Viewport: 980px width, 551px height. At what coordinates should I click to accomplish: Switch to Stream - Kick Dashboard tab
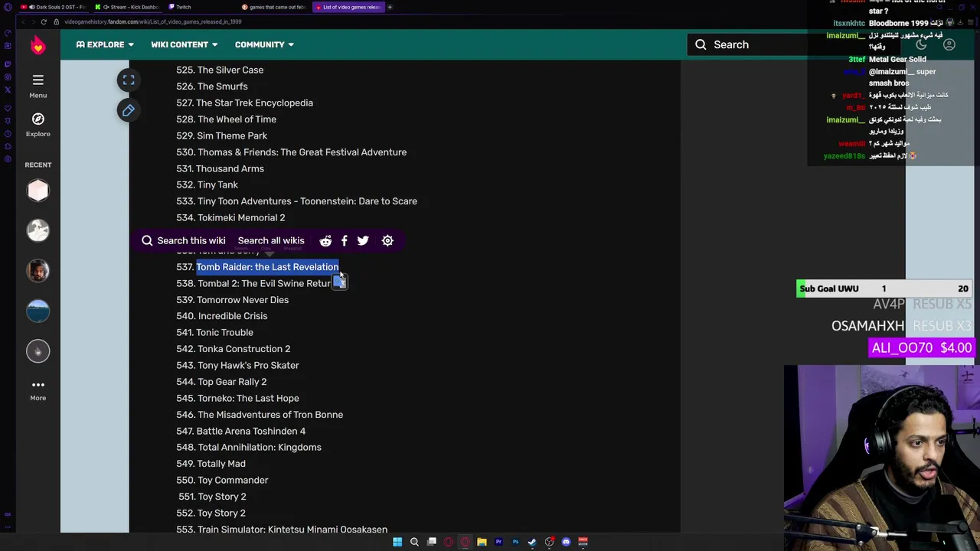(127, 7)
